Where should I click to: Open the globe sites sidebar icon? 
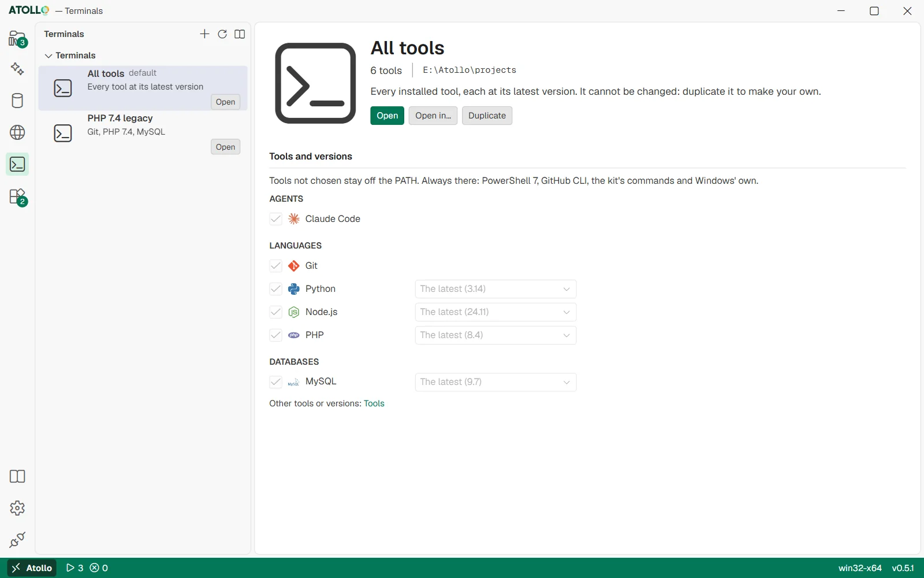pyautogui.click(x=17, y=132)
